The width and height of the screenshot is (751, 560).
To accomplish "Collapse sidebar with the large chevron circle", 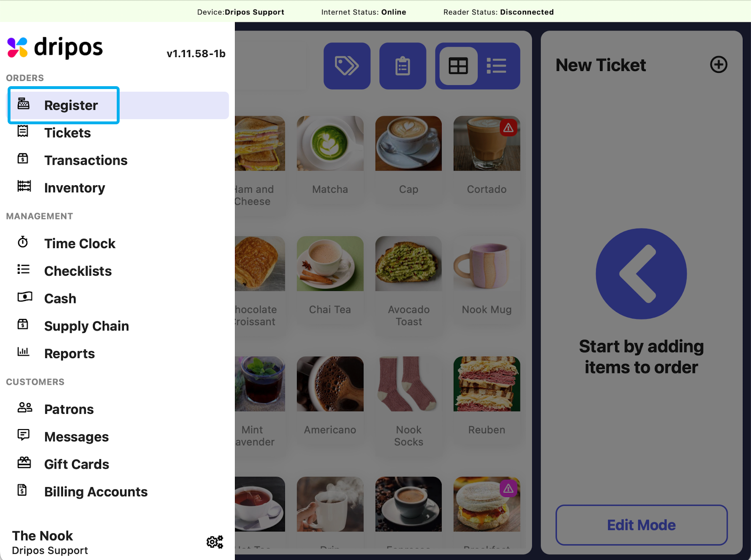I will click(641, 274).
